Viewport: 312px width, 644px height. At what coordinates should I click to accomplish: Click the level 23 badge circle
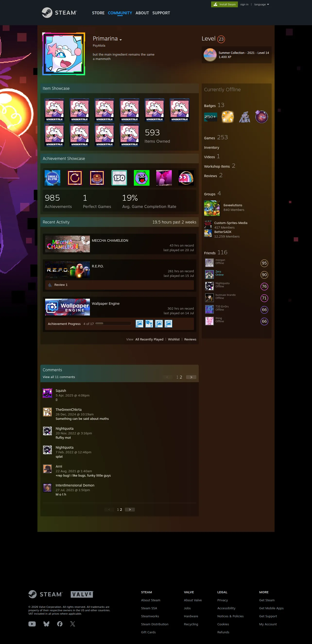point(221,39)
